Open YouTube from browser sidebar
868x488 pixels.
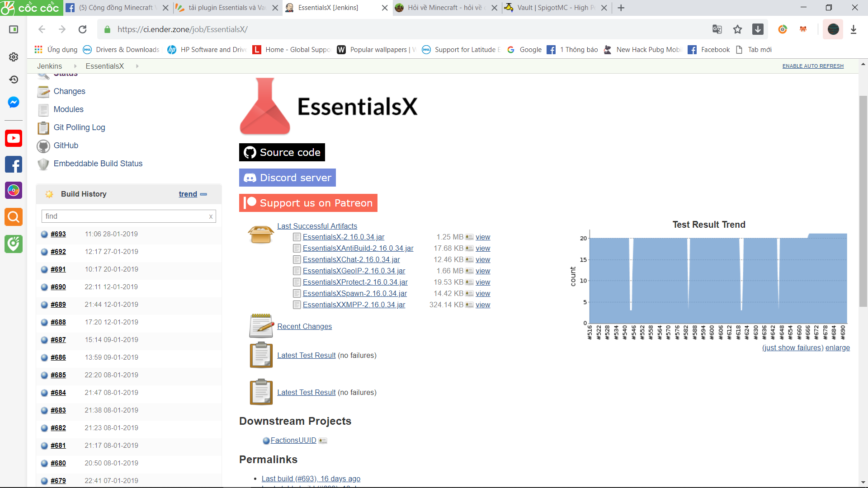[14, 138]
